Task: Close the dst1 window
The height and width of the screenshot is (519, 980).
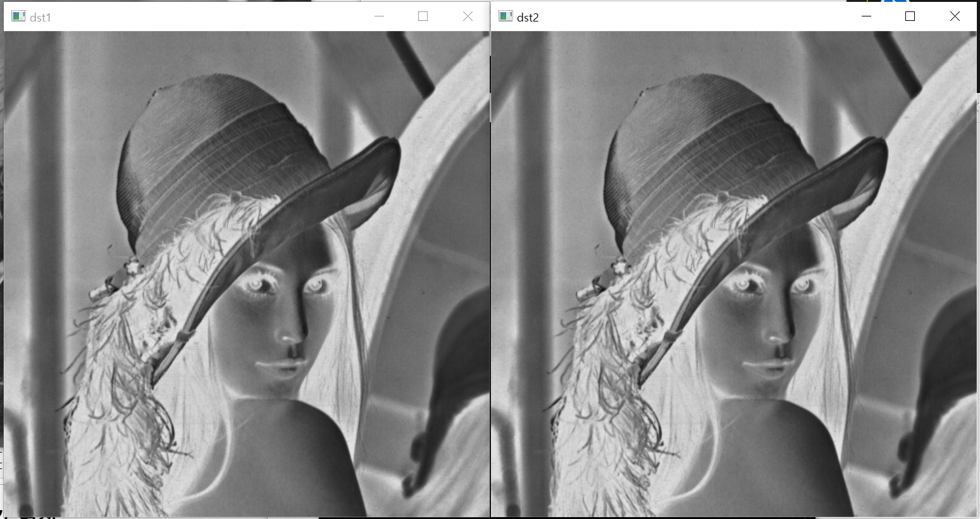Action: (x=468, y=16)
